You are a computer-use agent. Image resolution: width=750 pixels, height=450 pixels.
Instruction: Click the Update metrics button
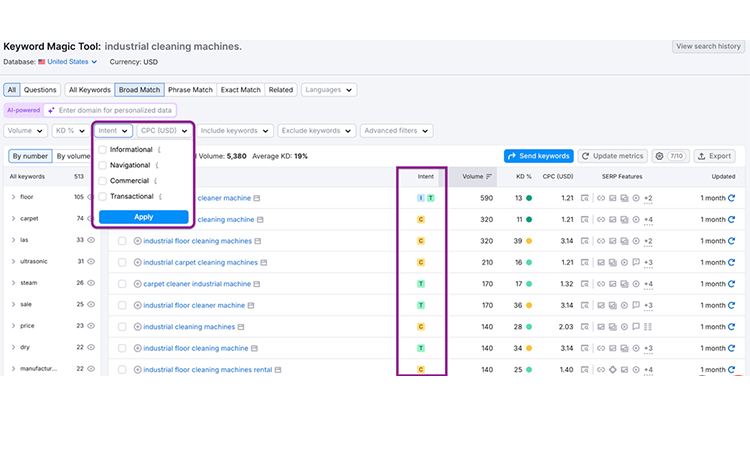coord(612,156)
